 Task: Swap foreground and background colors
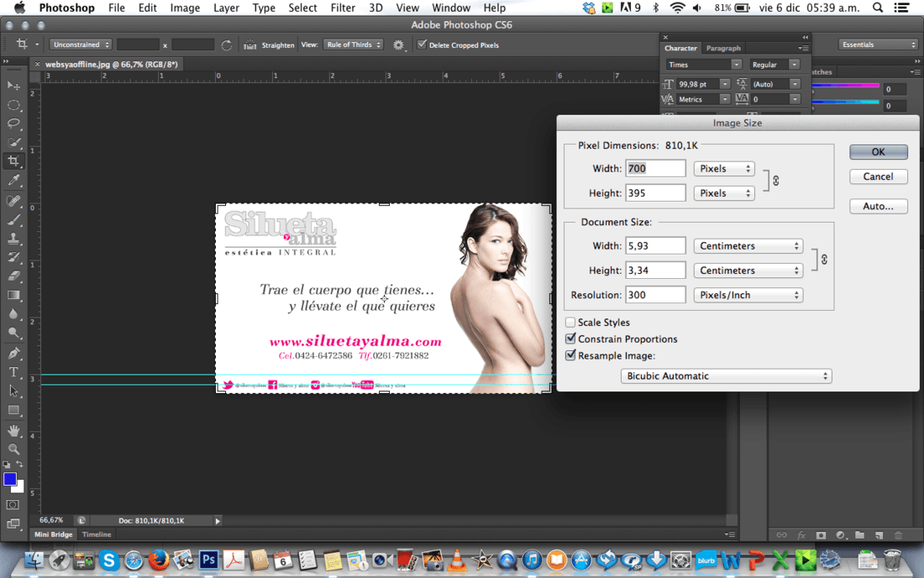tap(19, 465)
